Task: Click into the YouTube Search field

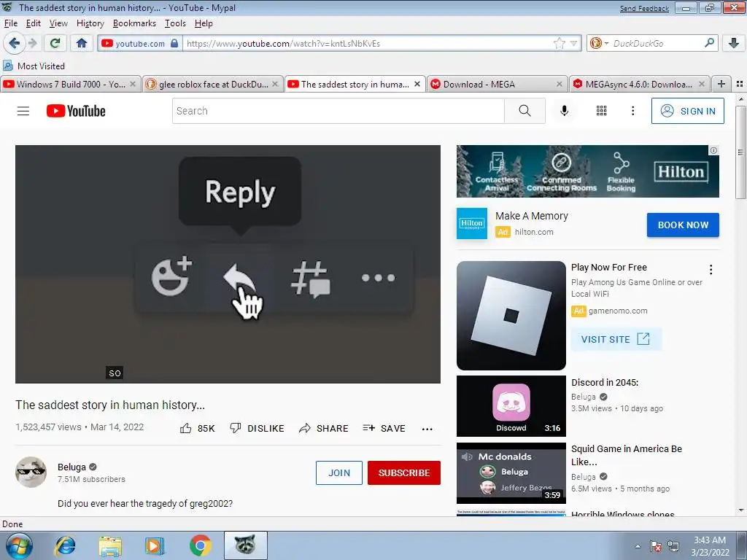Action: click(338, 111)
